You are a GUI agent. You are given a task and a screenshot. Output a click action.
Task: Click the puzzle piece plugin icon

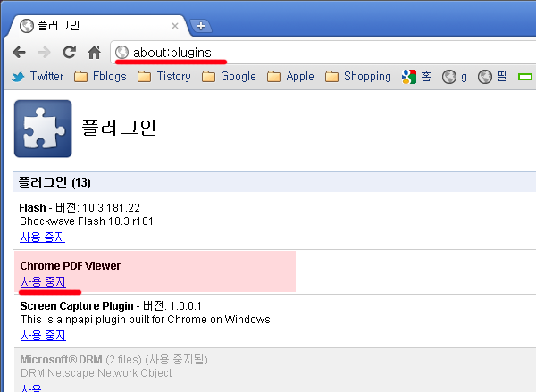coord(43,129)
